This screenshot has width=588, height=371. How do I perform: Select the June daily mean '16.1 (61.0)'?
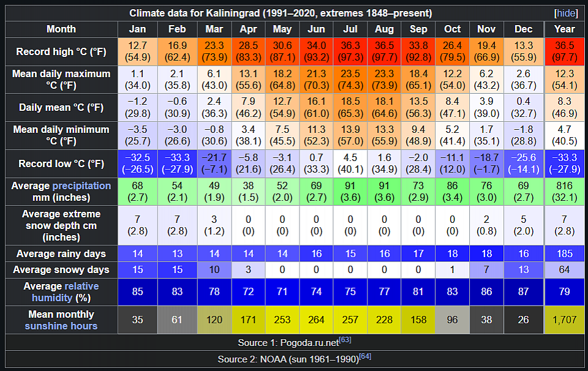coord(316,108)
